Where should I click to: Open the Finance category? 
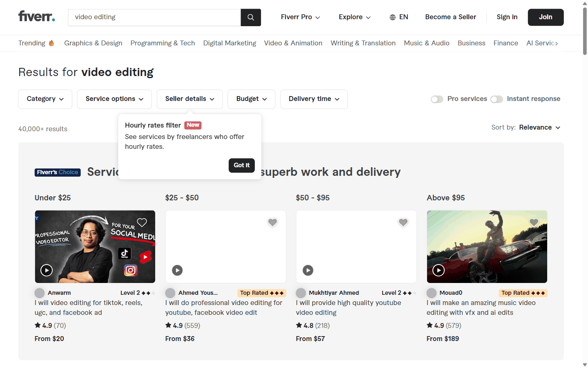[506, 43]
